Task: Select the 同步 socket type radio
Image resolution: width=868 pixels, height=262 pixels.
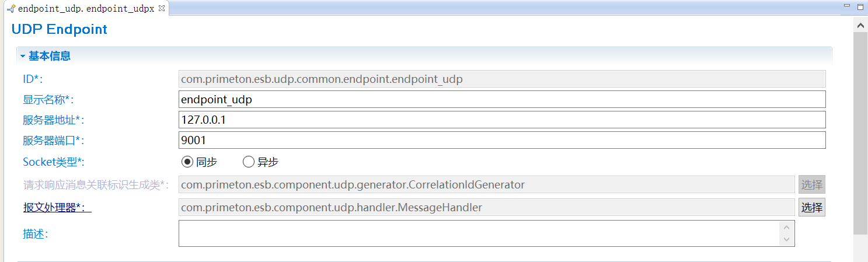Action: click(x=187, y=162)
